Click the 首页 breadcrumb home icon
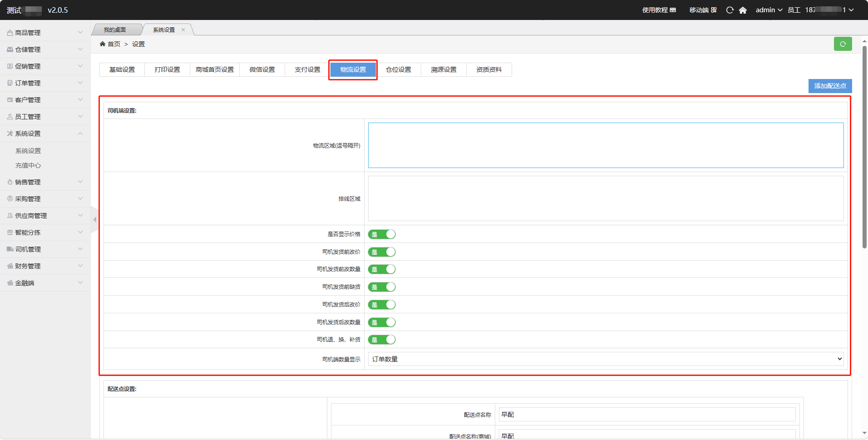Viewport: 868px width, 440px height. click(x=103, y=44)
